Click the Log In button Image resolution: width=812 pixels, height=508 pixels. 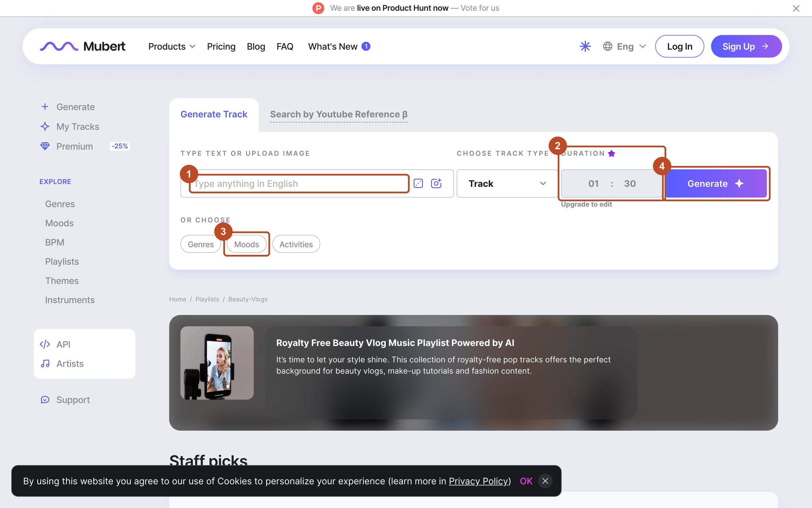679,46
